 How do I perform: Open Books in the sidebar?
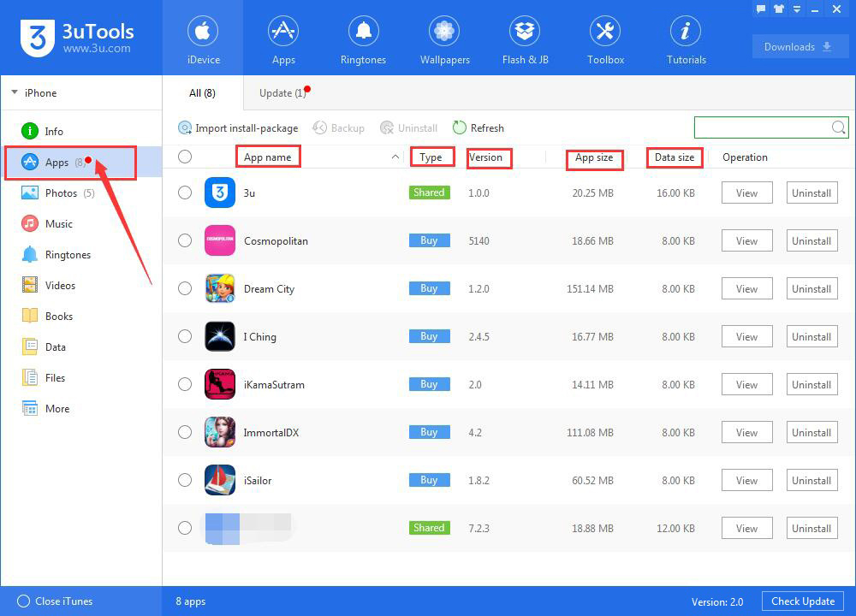coord(80,317)
